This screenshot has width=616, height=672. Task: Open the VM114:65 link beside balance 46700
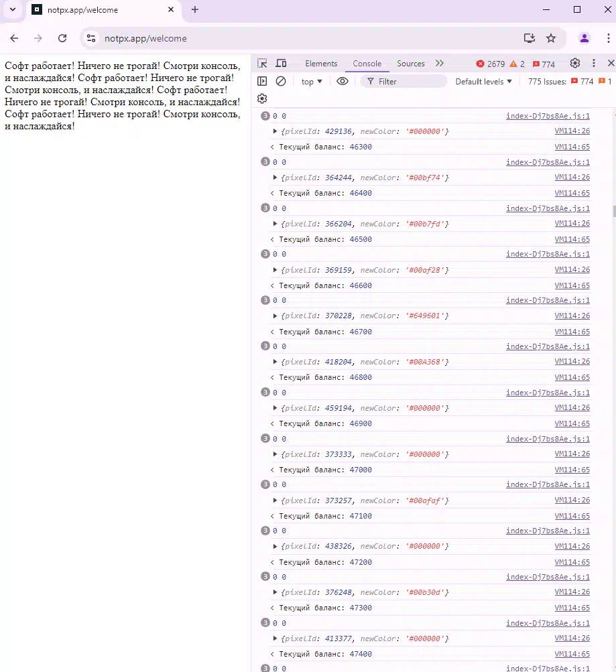coord(572,332)
